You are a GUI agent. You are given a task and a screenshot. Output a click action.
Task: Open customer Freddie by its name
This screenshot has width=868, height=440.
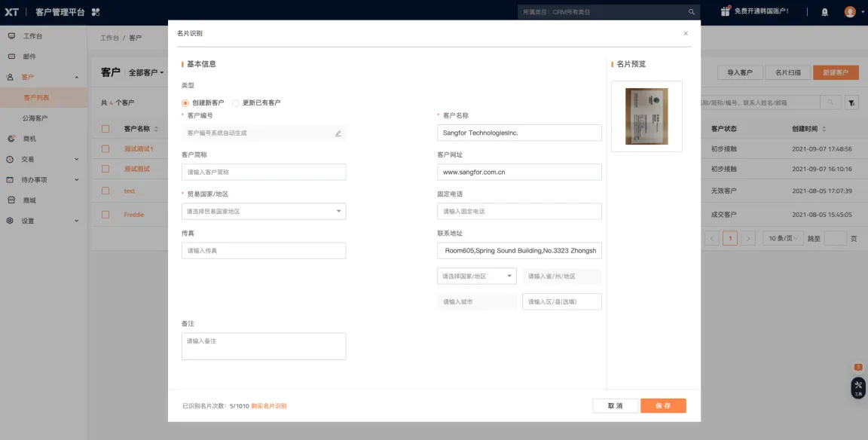point(134,215)
